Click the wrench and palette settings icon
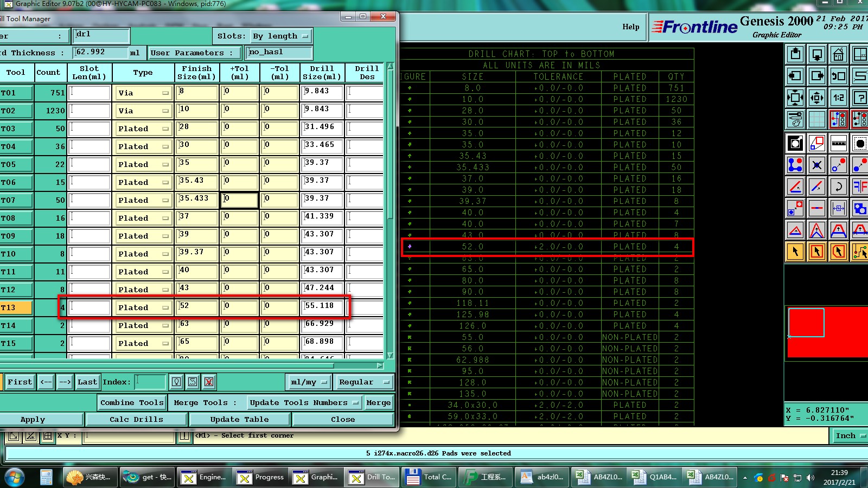 click(795, 119)
